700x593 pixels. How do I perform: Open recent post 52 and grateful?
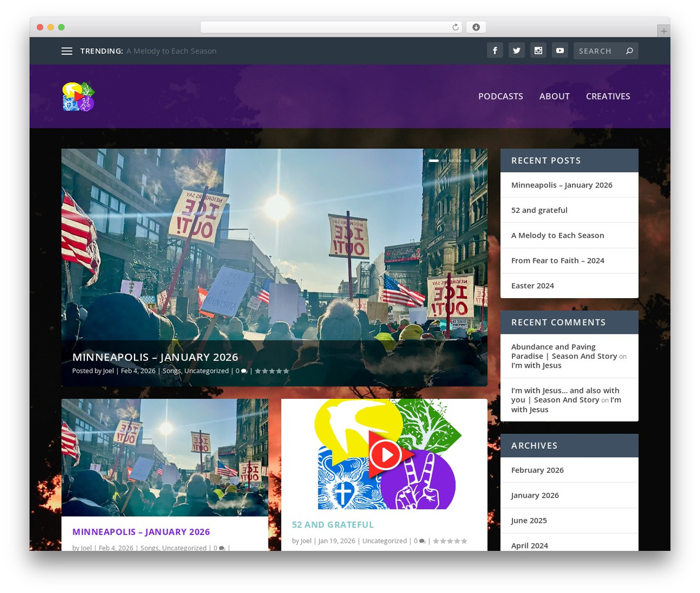point(539,210)
